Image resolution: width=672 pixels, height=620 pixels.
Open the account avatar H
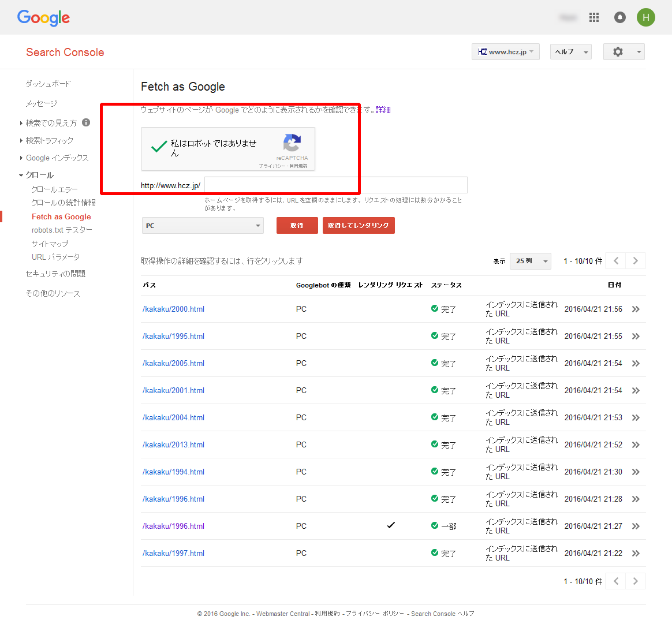(x=645, y=17)
